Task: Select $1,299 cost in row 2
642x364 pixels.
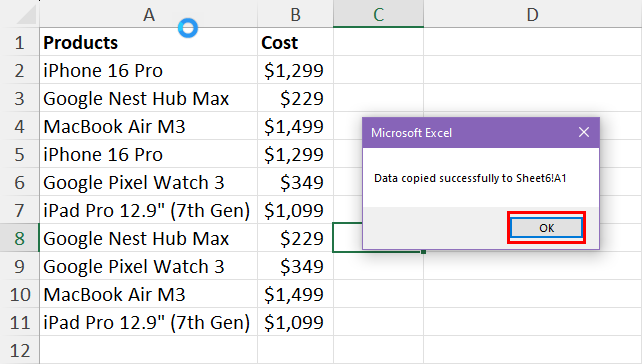Action: tap(295, 70)
